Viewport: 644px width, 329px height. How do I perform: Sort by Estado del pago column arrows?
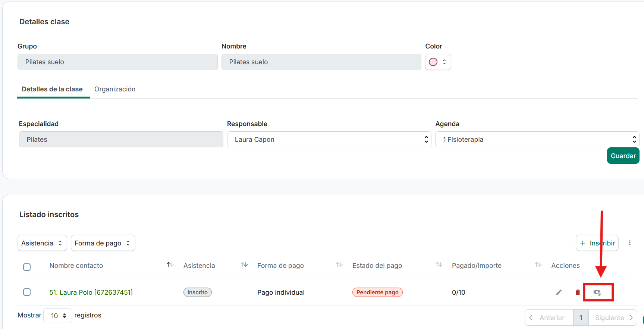pyautogui.click(x=439, y=265)
